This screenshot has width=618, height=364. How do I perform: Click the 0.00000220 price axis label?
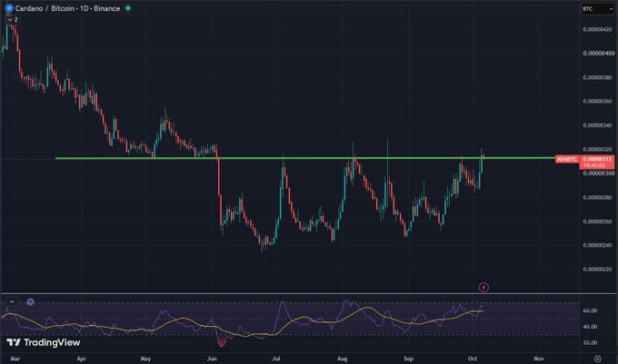(x=598, y=270)
